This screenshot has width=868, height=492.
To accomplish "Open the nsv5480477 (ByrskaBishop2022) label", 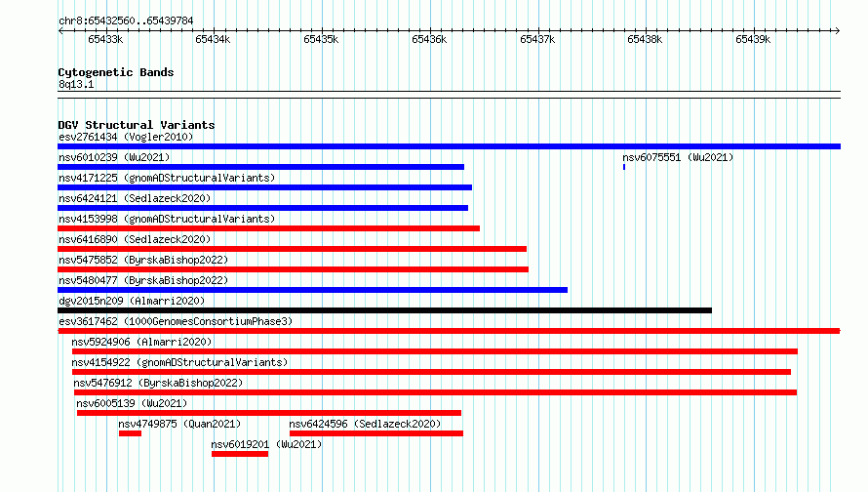I will pyautogui.click(x=143, y=280).
